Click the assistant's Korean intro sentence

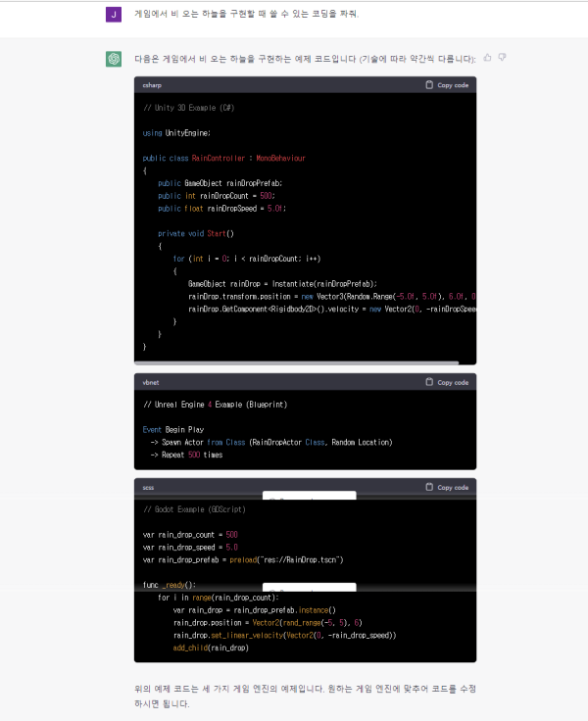coord(305,59)
